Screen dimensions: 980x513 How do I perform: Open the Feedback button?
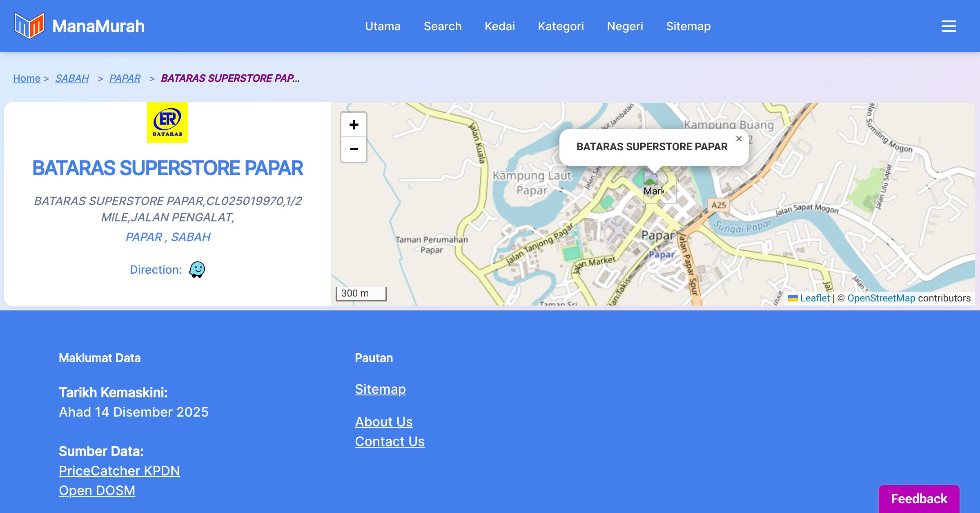click(919, 499)
